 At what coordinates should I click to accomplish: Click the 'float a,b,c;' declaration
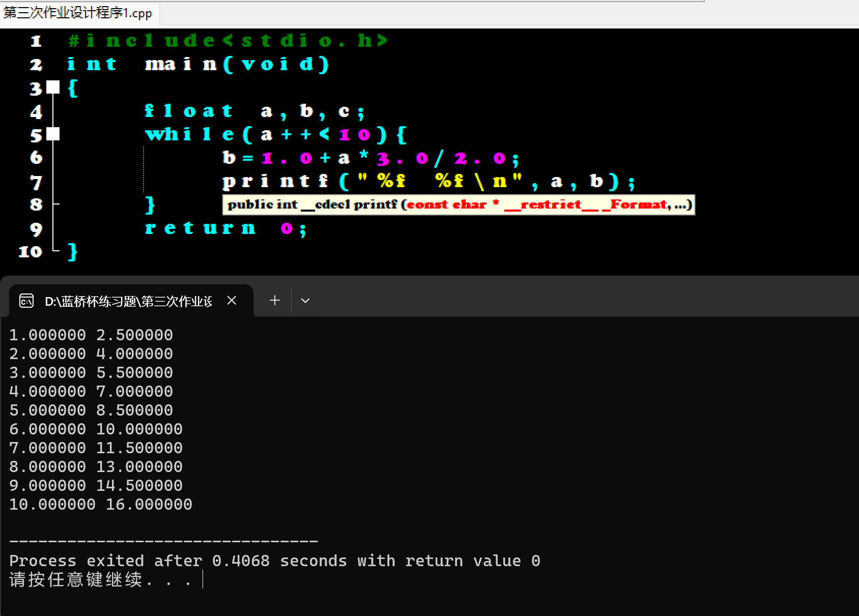254,111
